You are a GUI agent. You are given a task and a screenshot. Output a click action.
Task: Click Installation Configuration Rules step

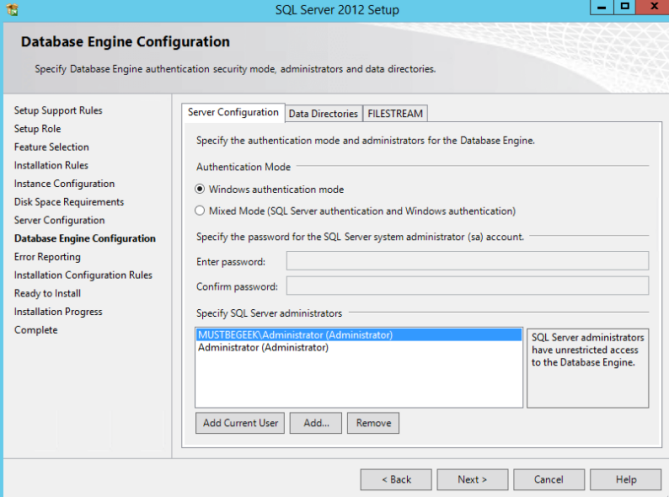click(x=83, y=275)
